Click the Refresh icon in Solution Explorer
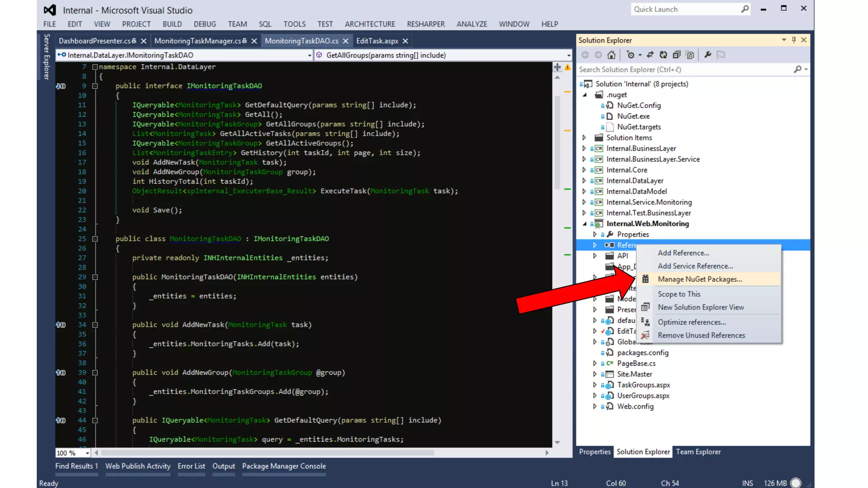This screenshot has height=488, width=868. pos(663,55)
